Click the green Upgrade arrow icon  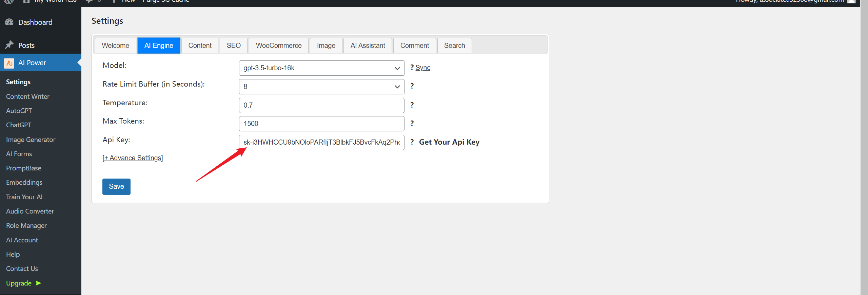pyautogui.click(x=38, y=283)
